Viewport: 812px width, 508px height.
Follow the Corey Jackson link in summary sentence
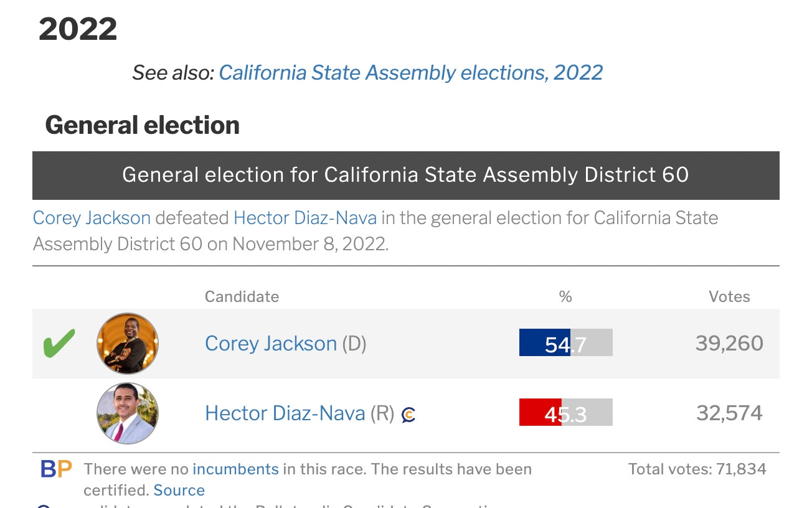click(92, 218)
